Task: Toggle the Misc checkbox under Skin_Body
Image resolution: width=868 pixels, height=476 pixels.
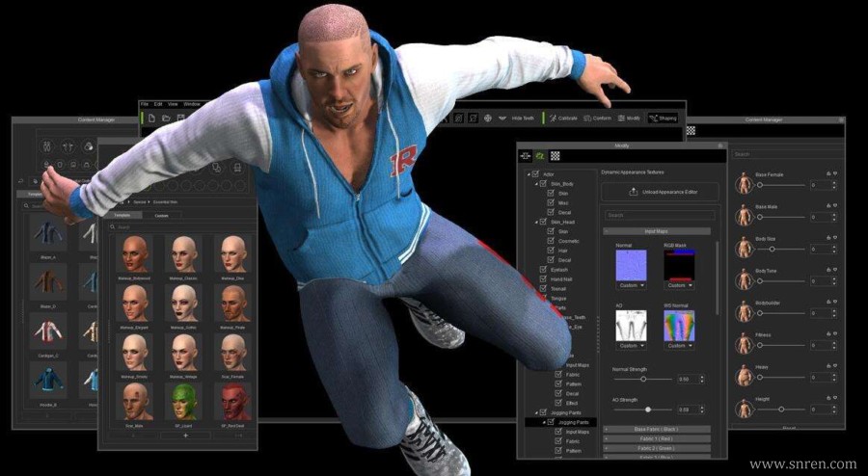Action: click(x=551, y=203)
